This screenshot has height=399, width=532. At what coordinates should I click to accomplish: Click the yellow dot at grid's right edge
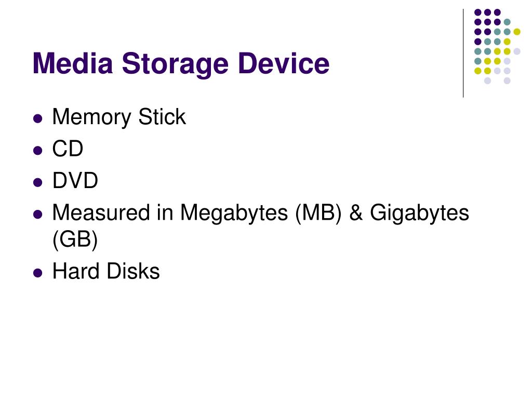517,32
